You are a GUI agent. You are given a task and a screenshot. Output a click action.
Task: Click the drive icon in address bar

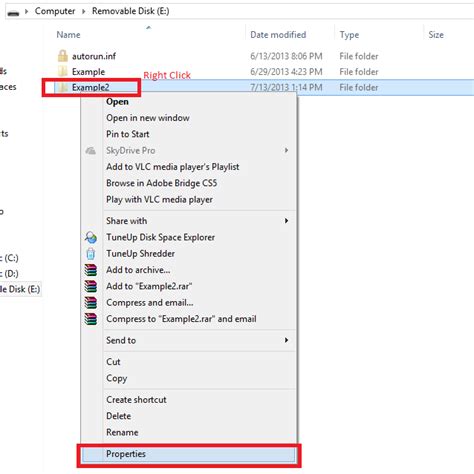point(13,13)
